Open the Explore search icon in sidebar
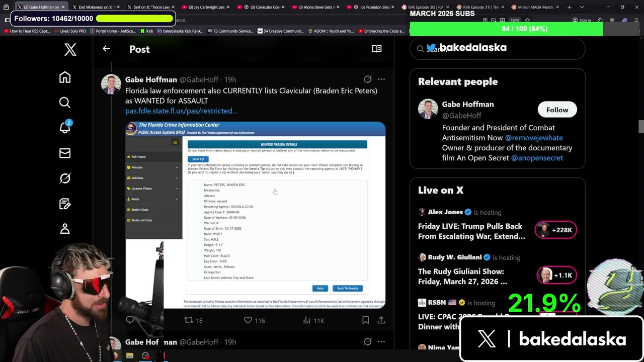This screenshot has height=362, width=644. pos(65,103)
